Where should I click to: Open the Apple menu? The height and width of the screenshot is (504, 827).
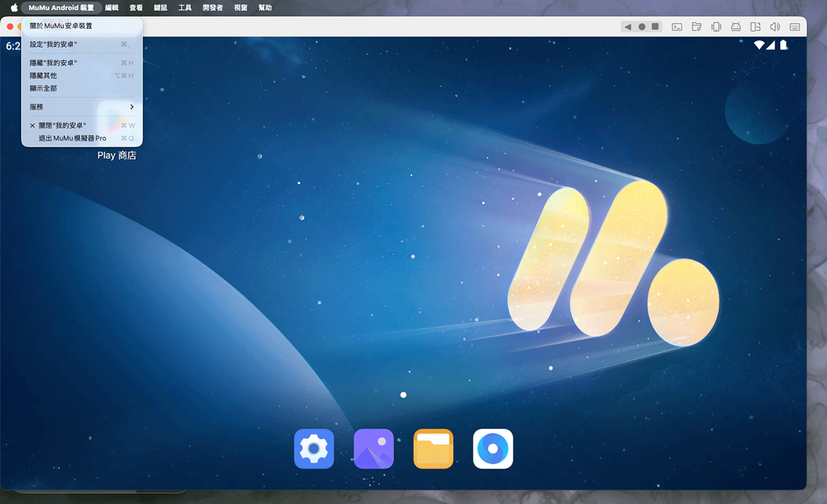click(x=14, y=8)
